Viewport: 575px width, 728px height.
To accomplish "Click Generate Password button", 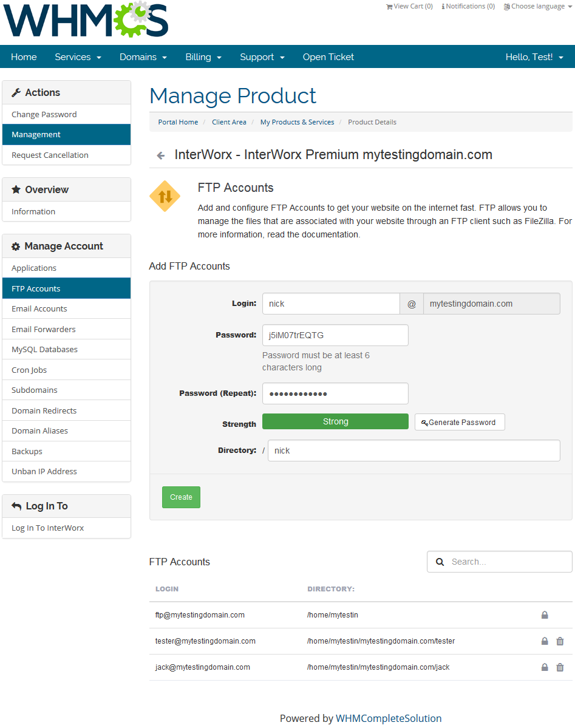I will [460, 423].
